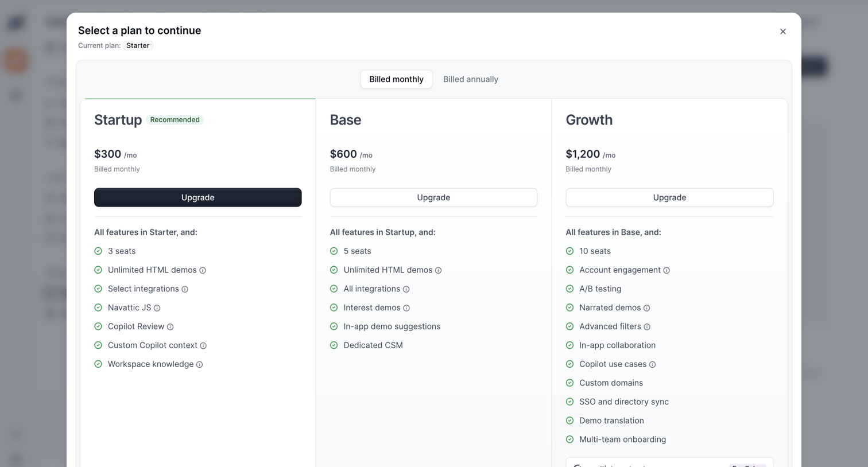Click the Interest demos info icon
868x467 pixels.
tap(406, 308)
